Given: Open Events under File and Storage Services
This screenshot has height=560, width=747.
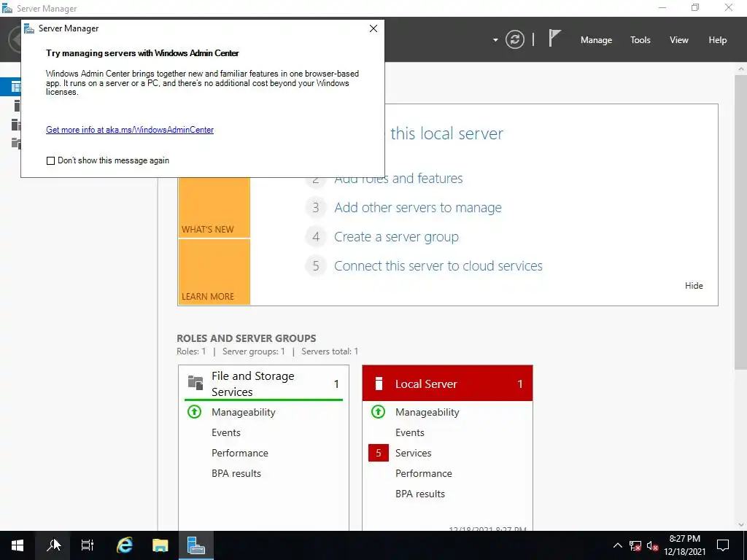Looking at the screenshot, I should click(x=226, y=432).
